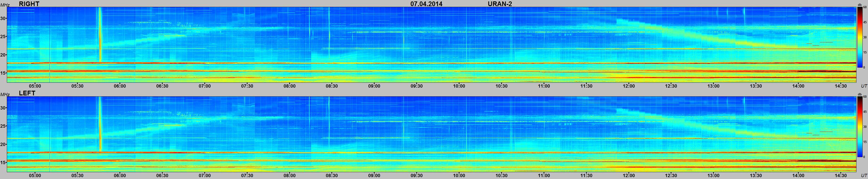
Task: Click the 30 MHz tick of RIGHT panel
Action: click(x=3, y=19)
